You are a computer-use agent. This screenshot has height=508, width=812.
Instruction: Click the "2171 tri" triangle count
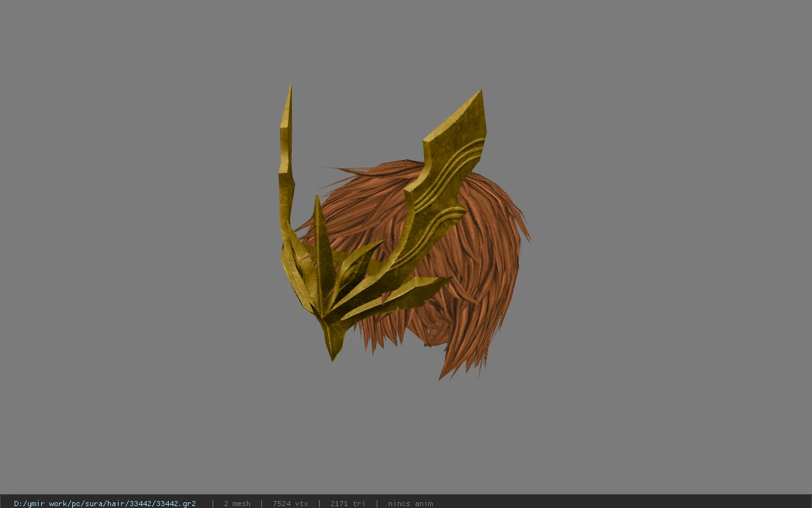pyautogui.click(x=348, y=504)
